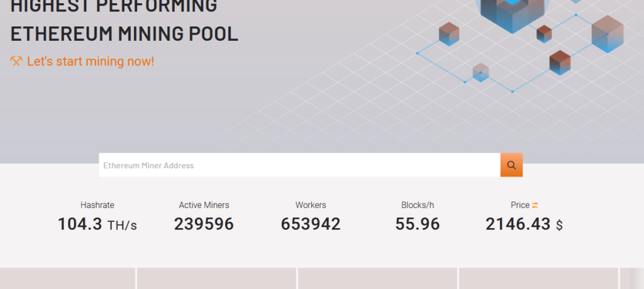The width and height of the screenshot is (644, 289).
Task: Click the Blocks/h label
Action: pos(418,205)
